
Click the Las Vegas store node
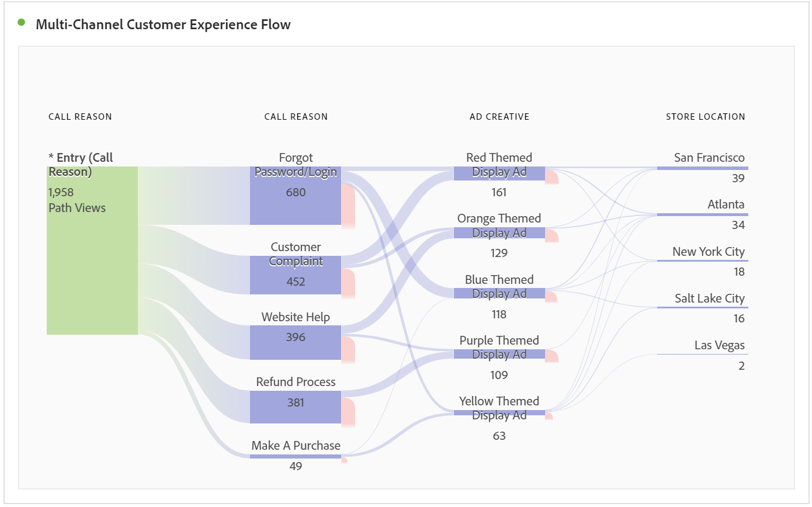tap(702, 354)
